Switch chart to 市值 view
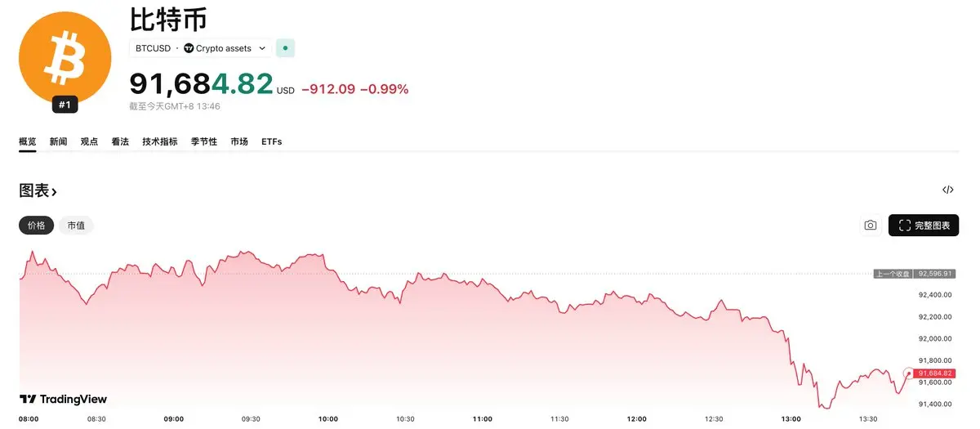 tap(76, 226)
